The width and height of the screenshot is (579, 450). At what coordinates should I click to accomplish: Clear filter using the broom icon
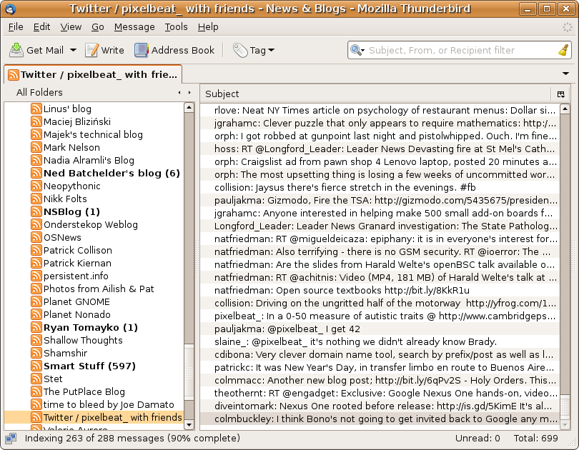coord(563,50)
